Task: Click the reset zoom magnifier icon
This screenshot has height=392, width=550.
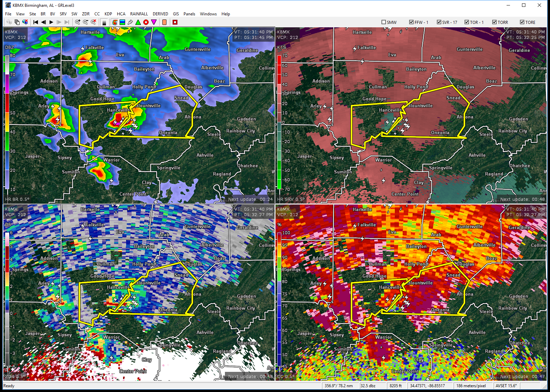Action: (x=93, y=22)
